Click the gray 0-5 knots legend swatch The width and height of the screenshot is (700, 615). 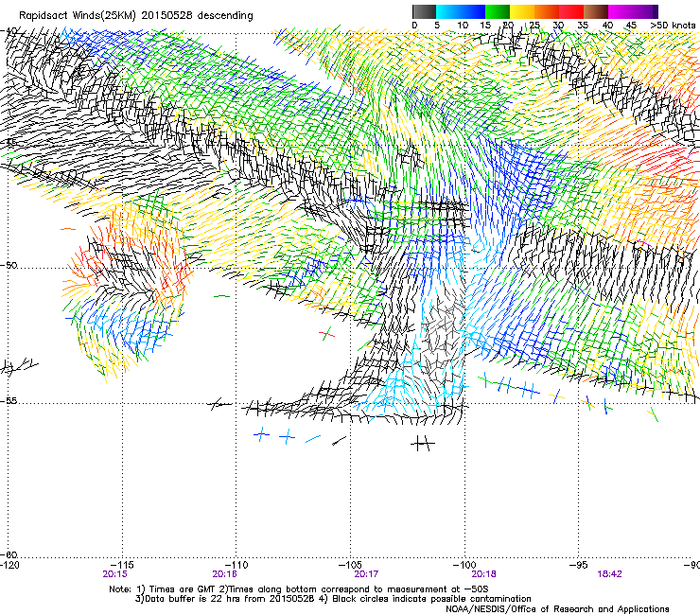point(424,11)
